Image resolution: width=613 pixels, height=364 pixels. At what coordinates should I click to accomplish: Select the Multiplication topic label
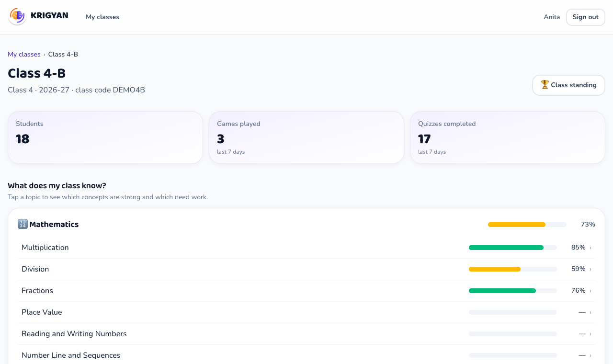point(45,248)
